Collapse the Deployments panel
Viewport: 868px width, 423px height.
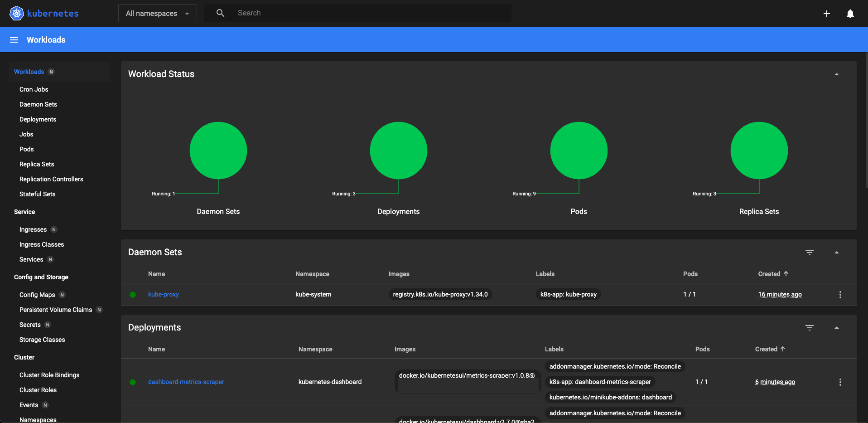coord(836,327)
